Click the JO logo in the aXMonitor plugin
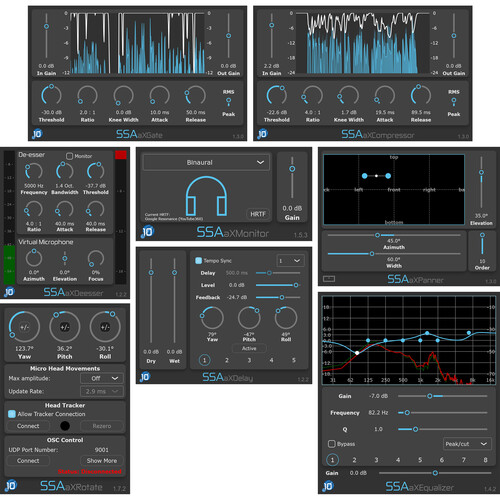 147,232
